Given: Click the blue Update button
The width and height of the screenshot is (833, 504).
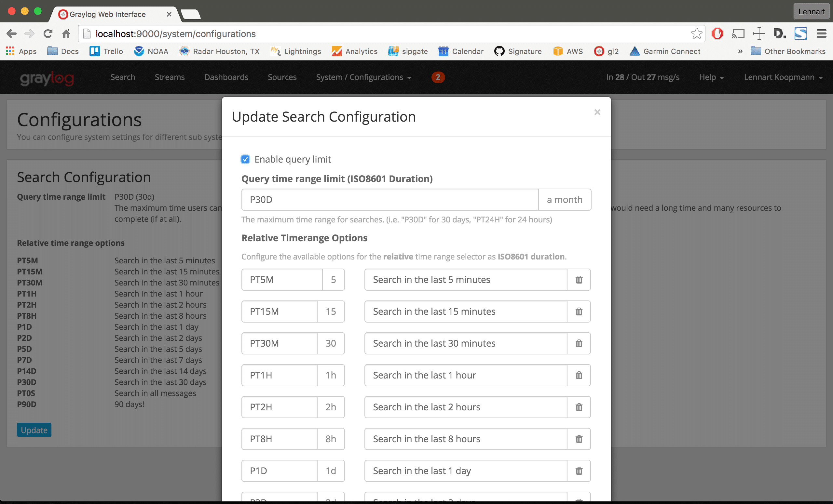Looking at the screenshot, I should click(x=34, y=430).
